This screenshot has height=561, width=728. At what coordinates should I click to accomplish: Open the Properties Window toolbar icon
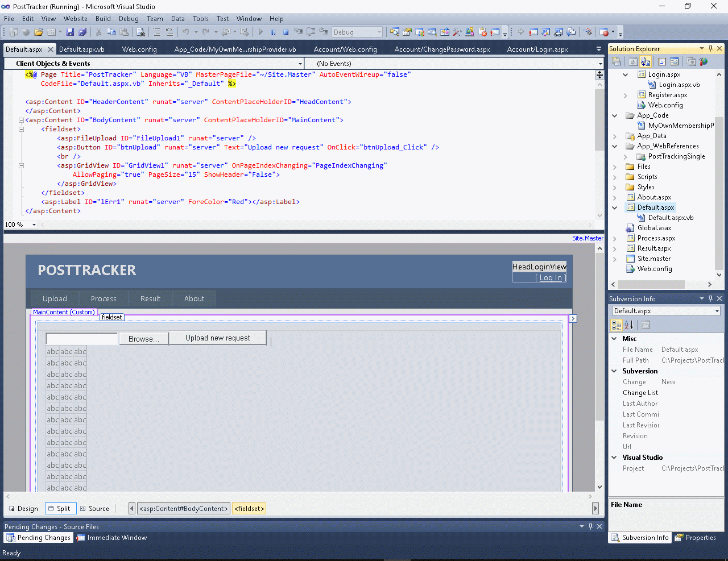[407, 32]
